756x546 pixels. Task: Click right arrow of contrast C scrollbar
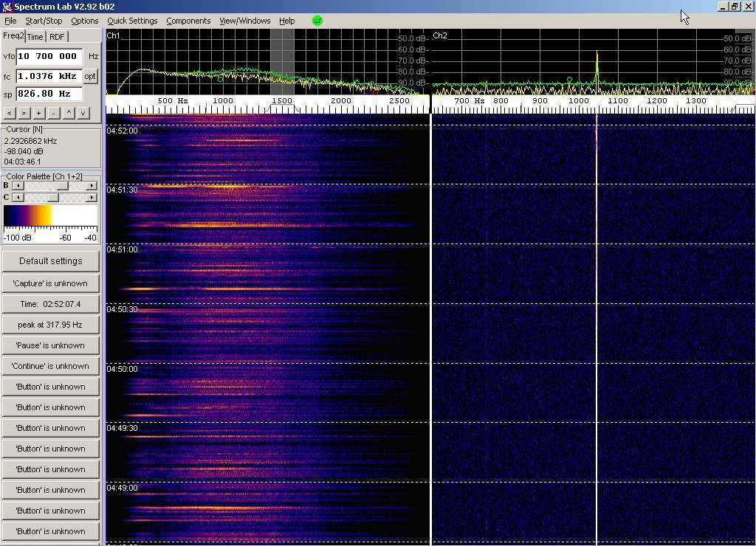[x=92, y=198]
